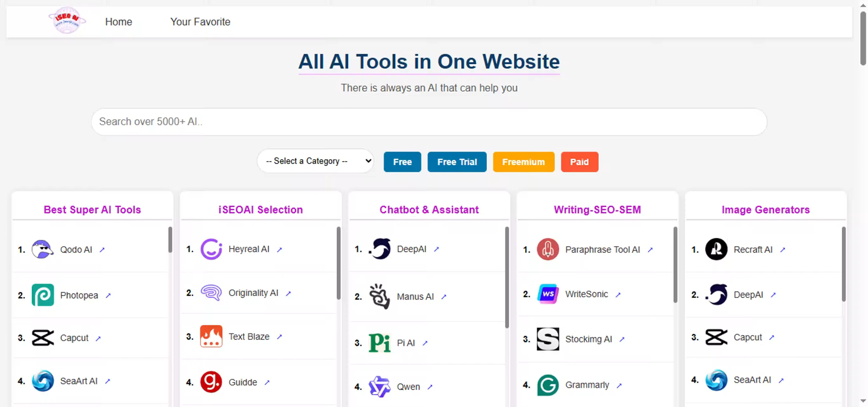The height and width of the screenshot is (407, 868).
Task: Open the Text Blaze link
Action: click(249, 336)
